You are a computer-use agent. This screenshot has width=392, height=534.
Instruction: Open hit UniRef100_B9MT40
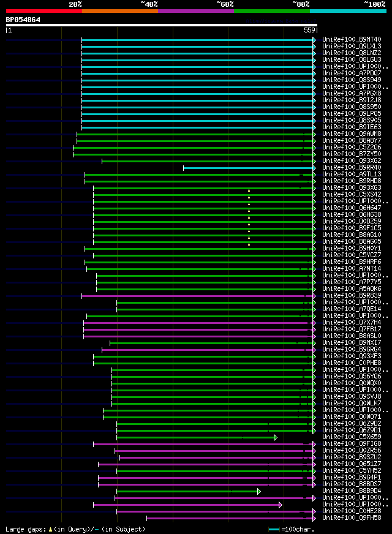[x=352, y=40]
